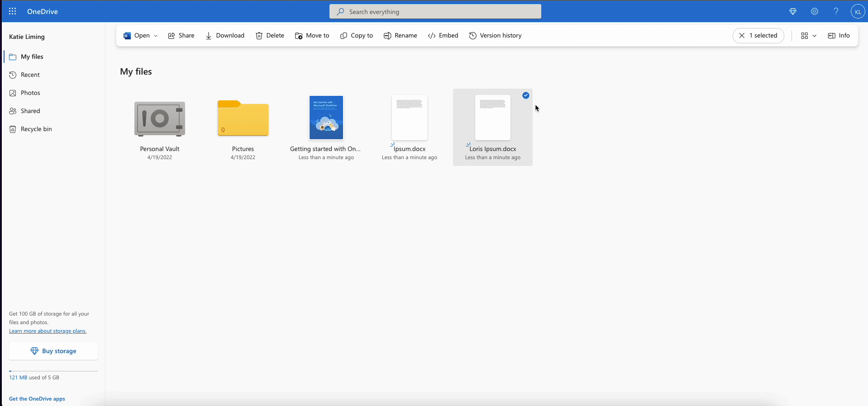This screenshot has height=406, width=868.
Task: Open the KL account avatar
Action: pyautogui.click(x=858, y=12)
